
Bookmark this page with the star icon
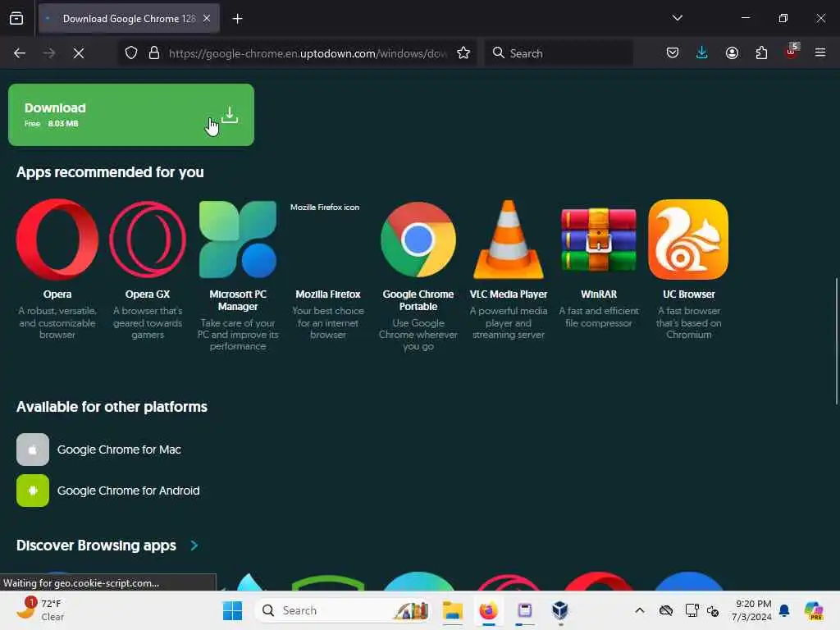(463, 53)
